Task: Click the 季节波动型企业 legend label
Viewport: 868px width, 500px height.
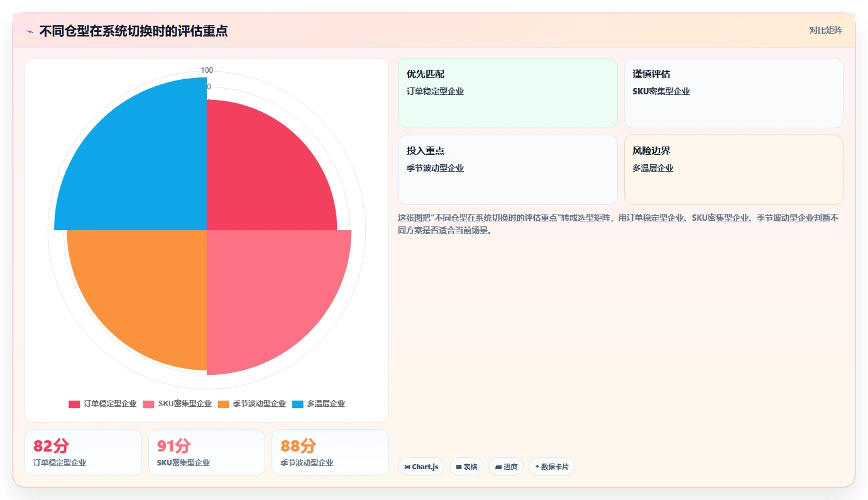Action: 259,404
